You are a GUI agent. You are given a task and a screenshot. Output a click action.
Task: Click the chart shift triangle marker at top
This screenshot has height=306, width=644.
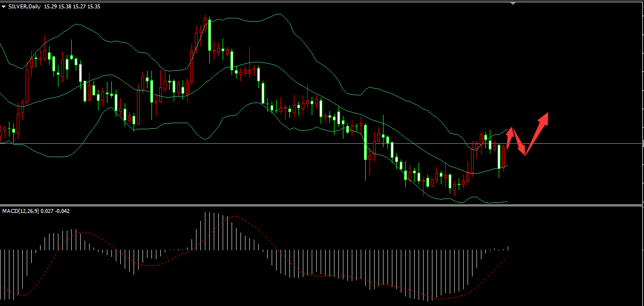(x=513, y=3)
